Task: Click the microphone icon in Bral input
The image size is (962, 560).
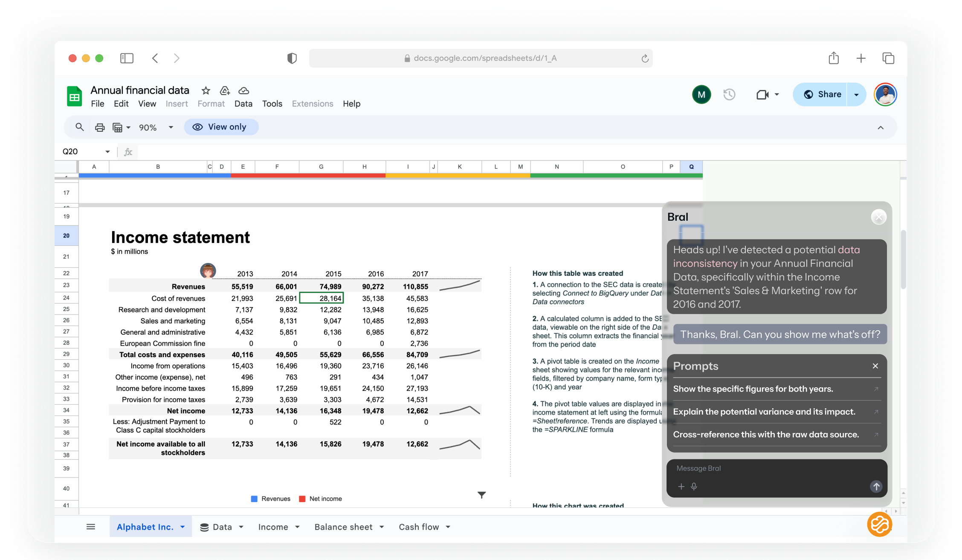Action: click(694, 486)
